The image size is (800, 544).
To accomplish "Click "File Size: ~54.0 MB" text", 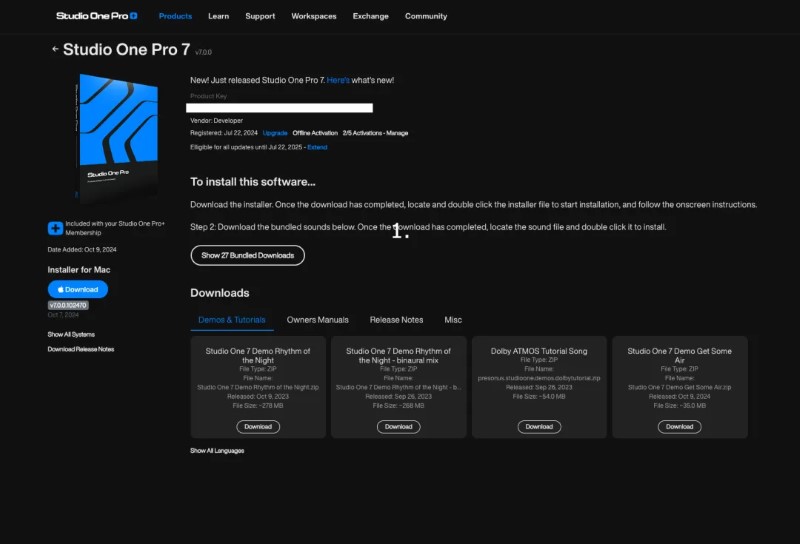I will [539, 397].
